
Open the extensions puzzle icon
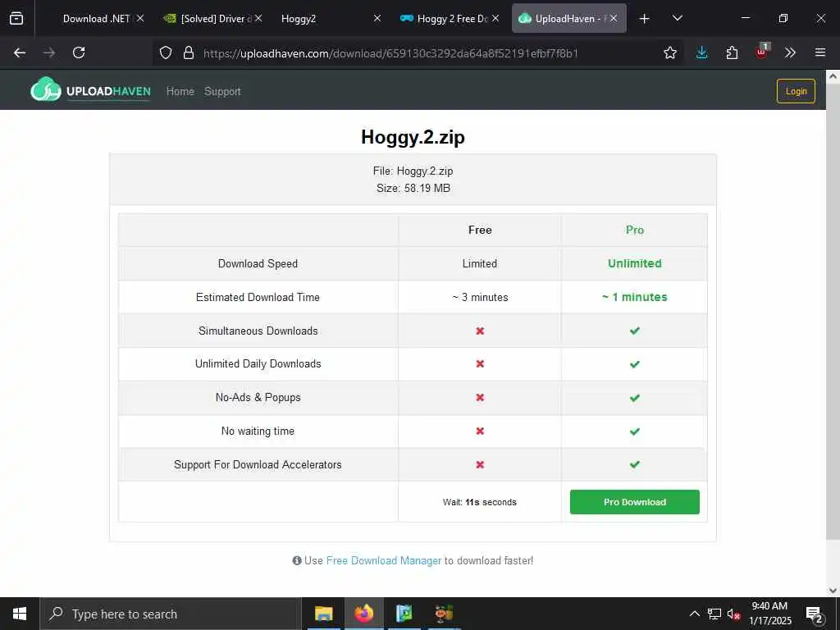(732, 52)
